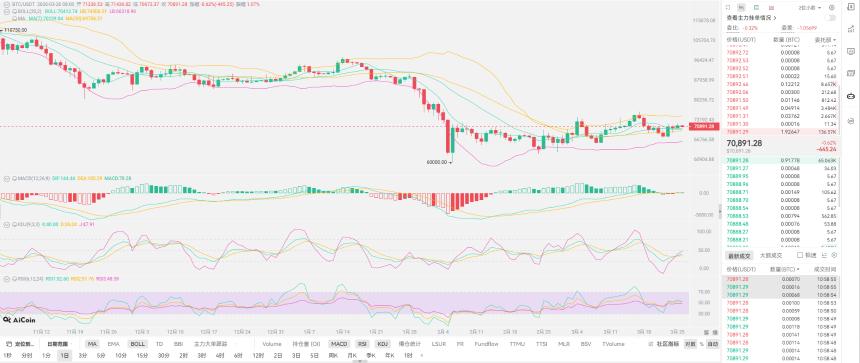Image resolution: width=860 pixels, height=363 pixels.
Task: Select the 1日 timeframe
Action: coord(65,355)
